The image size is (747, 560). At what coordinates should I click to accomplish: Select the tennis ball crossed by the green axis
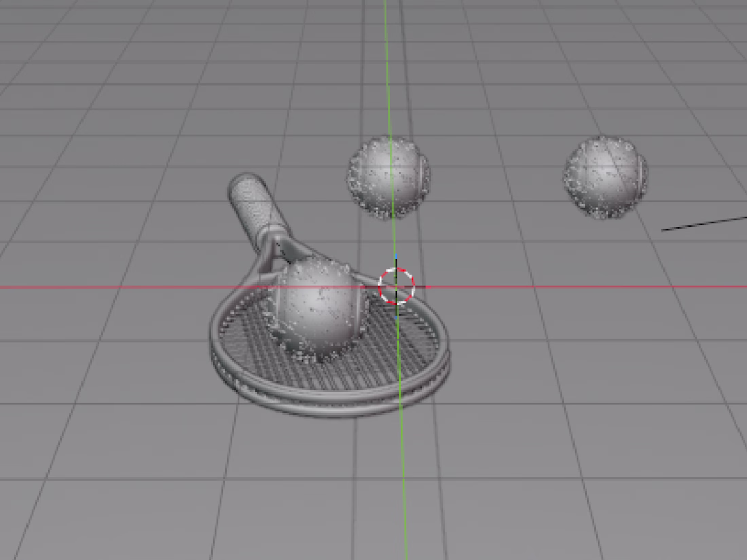[388, 178]
